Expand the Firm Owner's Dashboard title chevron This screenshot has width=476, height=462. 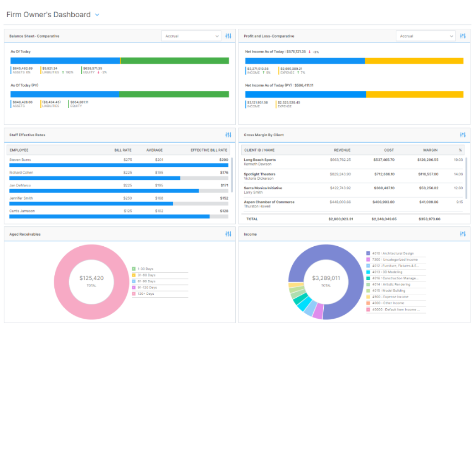(x=97, y=15)
